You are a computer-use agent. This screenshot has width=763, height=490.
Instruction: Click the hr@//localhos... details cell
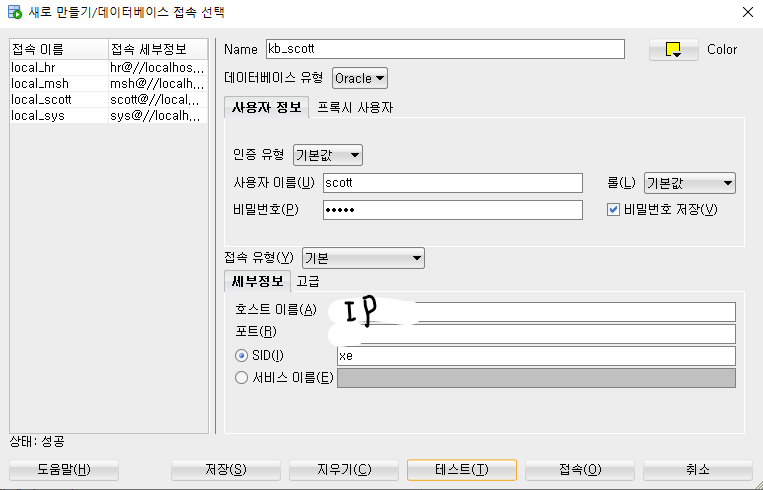click(158, 68)
